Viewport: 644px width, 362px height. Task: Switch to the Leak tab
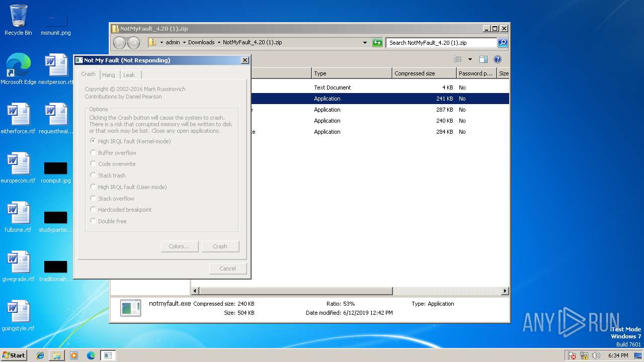pyautogui.click(x=129, y=75)
